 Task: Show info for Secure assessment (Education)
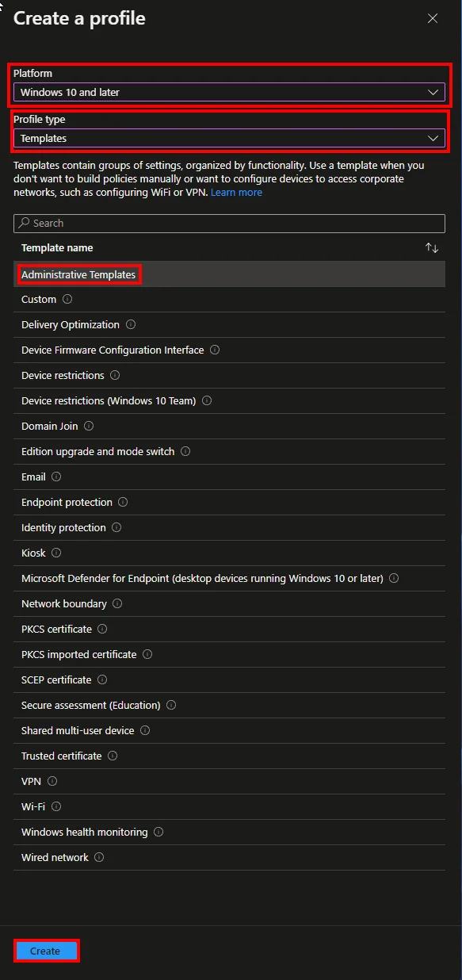171,706
